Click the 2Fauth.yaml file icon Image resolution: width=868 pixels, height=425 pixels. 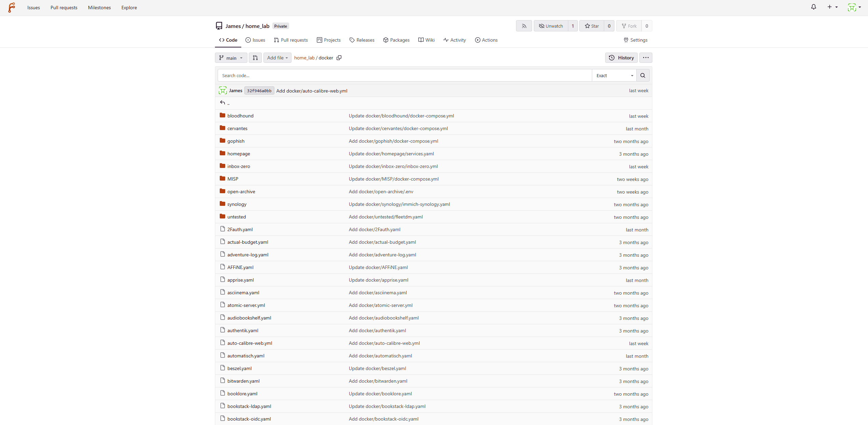(222, 229)
